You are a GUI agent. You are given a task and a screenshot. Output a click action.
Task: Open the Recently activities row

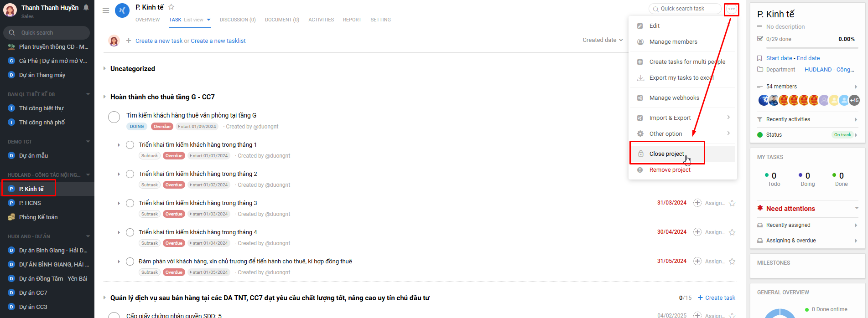pos(807,119)
